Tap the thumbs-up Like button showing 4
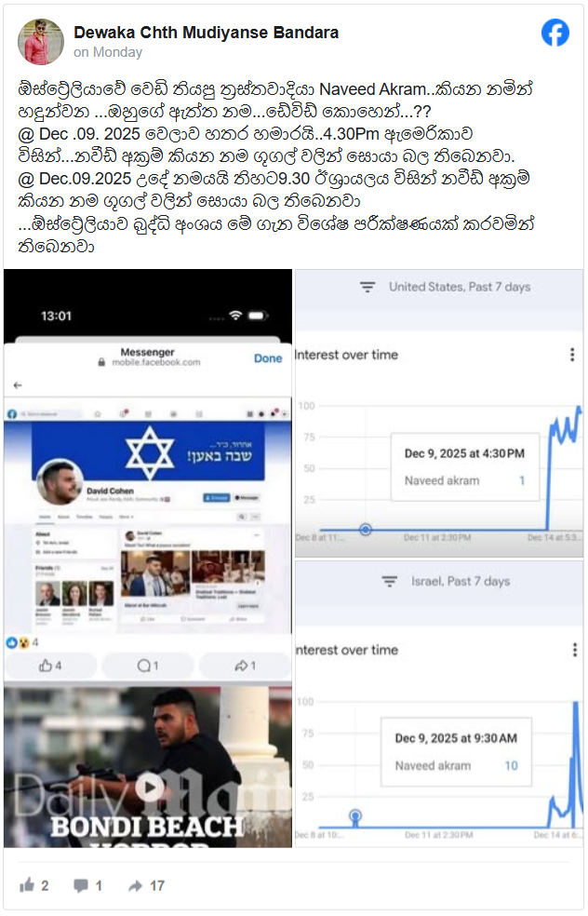This screenshot has width=588, height=916. [50, 666]
